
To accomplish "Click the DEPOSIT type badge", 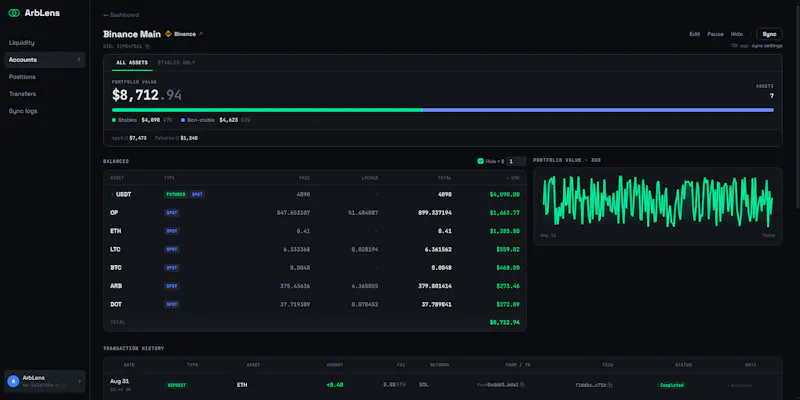I will 177,385.
